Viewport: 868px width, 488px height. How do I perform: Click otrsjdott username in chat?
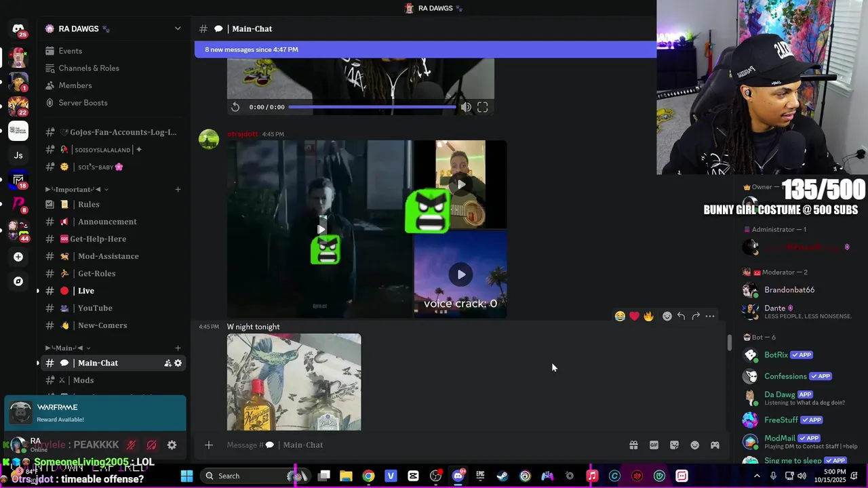(242, 134)
